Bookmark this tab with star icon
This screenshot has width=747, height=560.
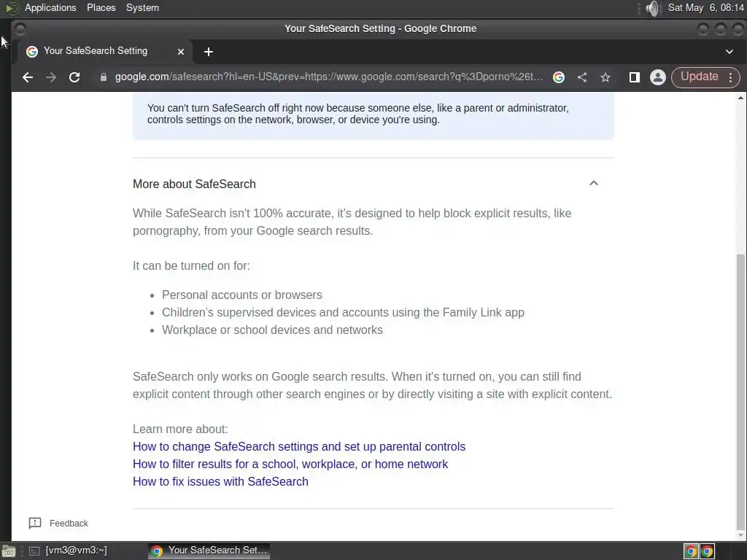click(605, 77)
